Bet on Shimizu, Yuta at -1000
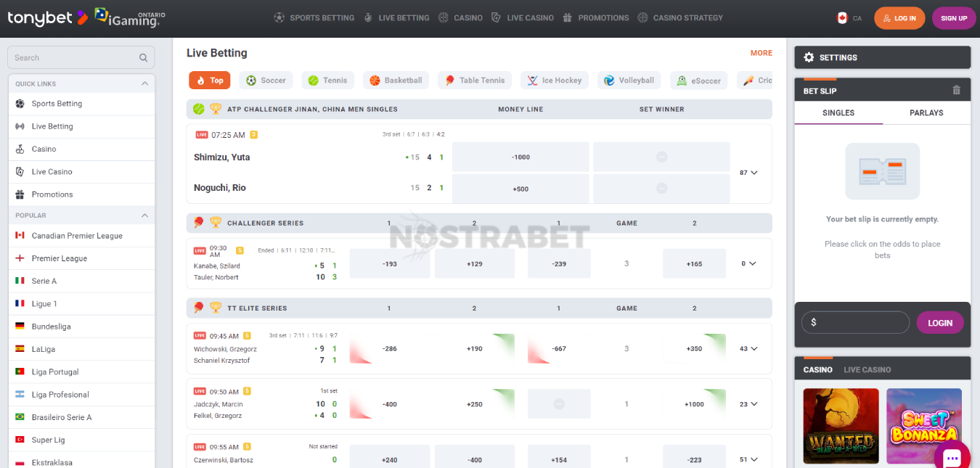This screenshot has width=980, height=468. pos(520,157)
